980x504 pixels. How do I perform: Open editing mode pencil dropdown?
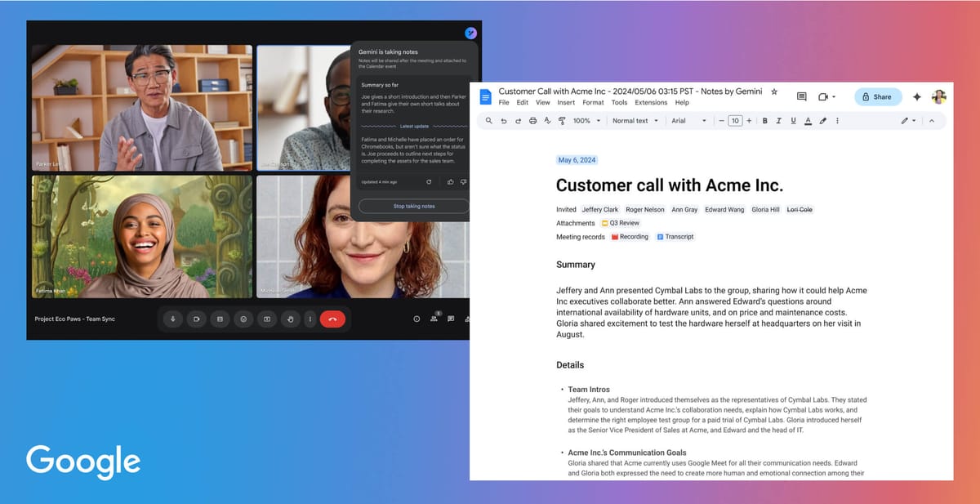coord(908,121)
